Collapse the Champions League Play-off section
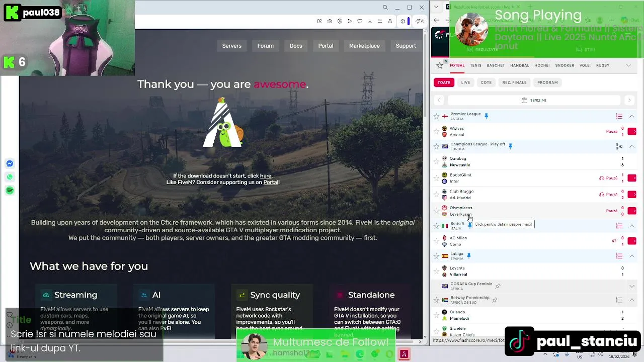 point(632,146)
